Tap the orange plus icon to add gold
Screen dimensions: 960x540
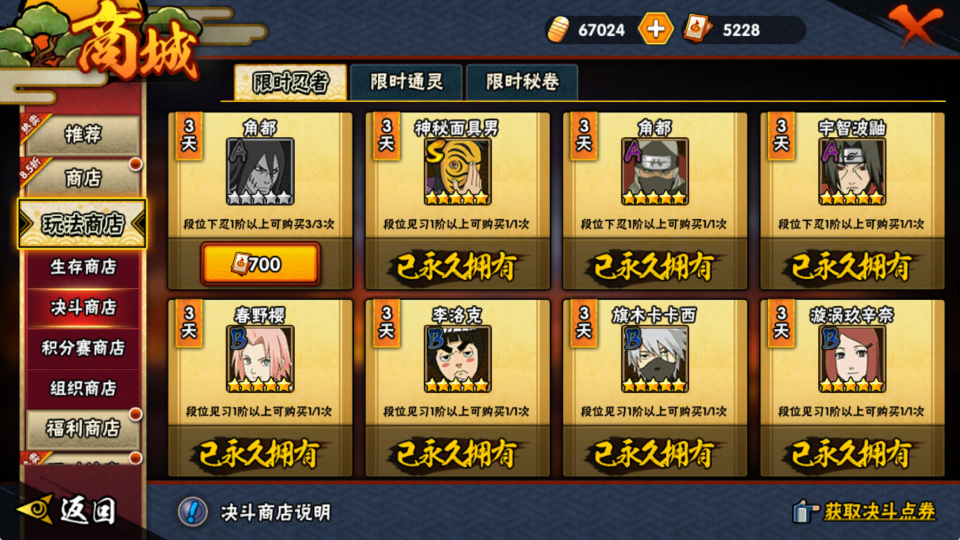click(656, 29)
